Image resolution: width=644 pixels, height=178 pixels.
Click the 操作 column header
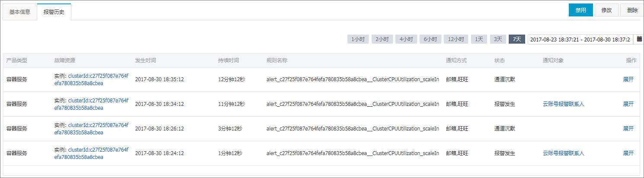(x=631, y=60)
